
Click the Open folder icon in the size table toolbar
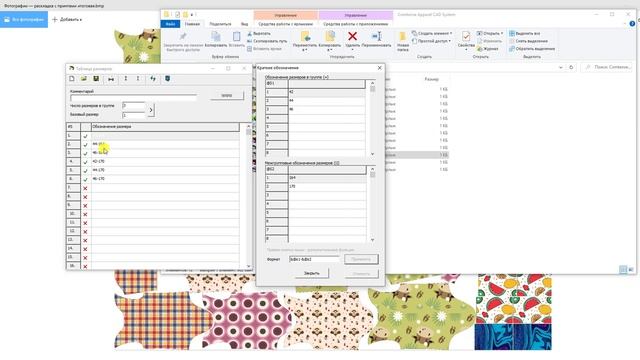pyautogui.click(x=84, y=79)
